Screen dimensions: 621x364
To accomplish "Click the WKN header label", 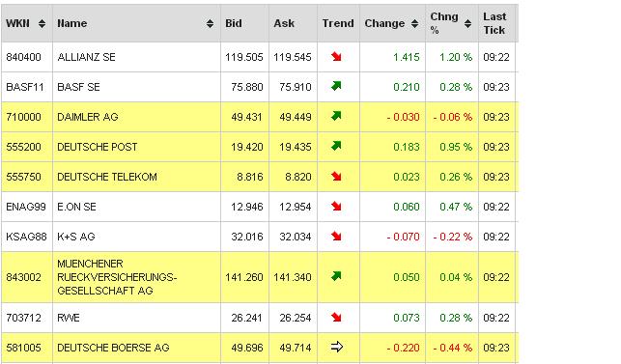I will (17, 24).
